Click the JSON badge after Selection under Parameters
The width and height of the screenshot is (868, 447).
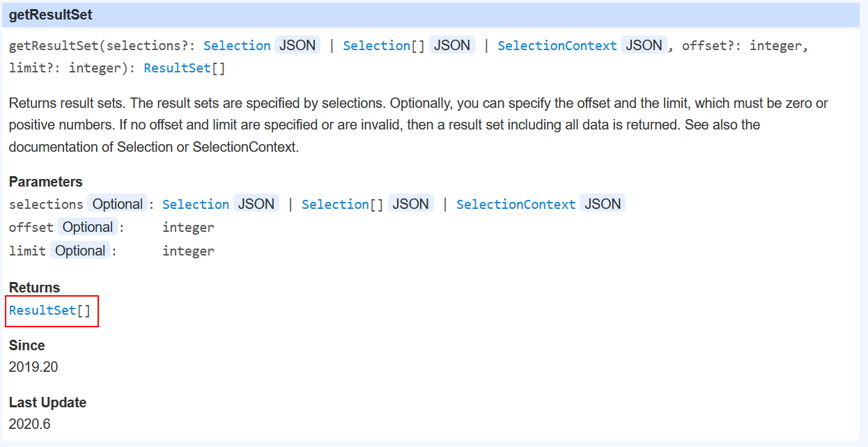(x=256, y=204)
